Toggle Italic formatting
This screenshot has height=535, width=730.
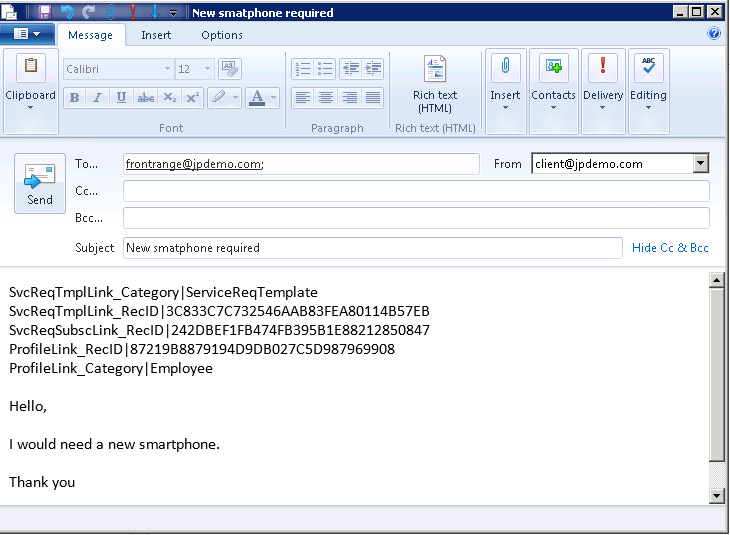point(97,98)
